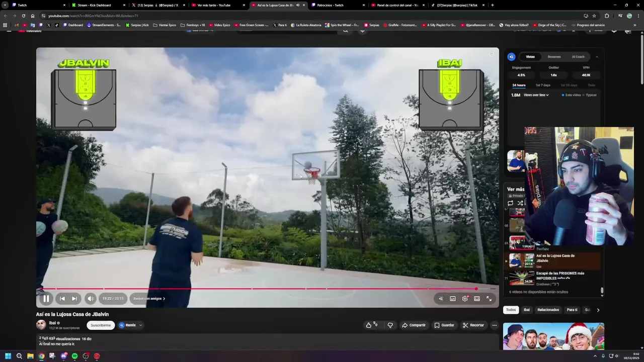Open the "Free Green Screen" bookmark
Image resolution: width=644 pixels, height=362 pixels.
[252, 25]
